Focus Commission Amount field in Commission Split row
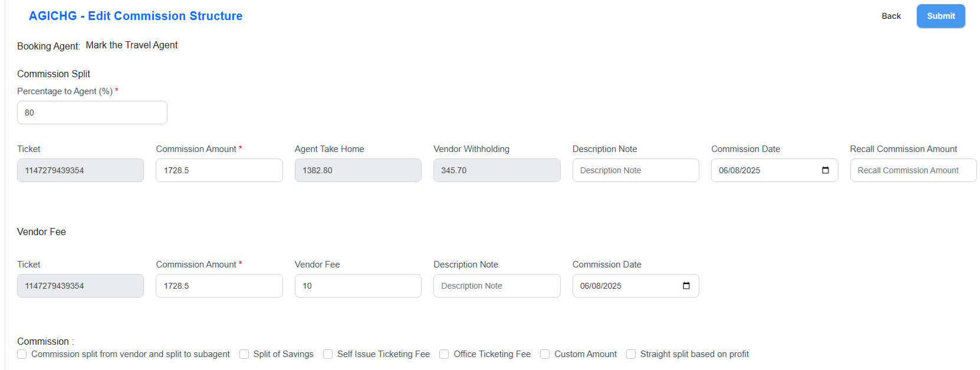Screen dimensions: 980x370 tap(219, 170)
